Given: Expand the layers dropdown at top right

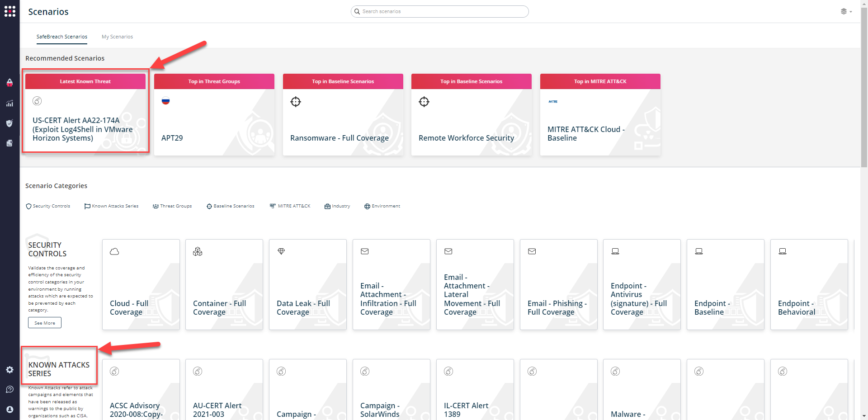Looking at the screenshot, I should pos(845,11).
